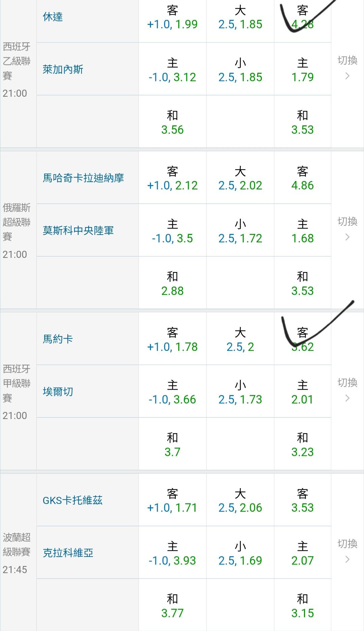This screenshot has height=631, width=364.
Task: Expand 切換 for 莫斯科中央陸軍 match
Action: 347,229
